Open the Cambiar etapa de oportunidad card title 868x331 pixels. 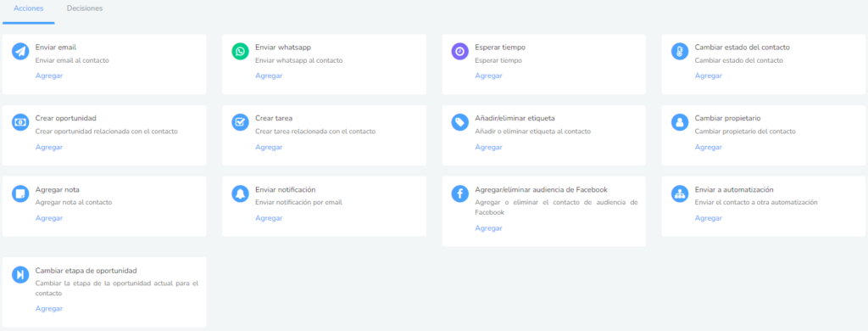pos(86,270)
